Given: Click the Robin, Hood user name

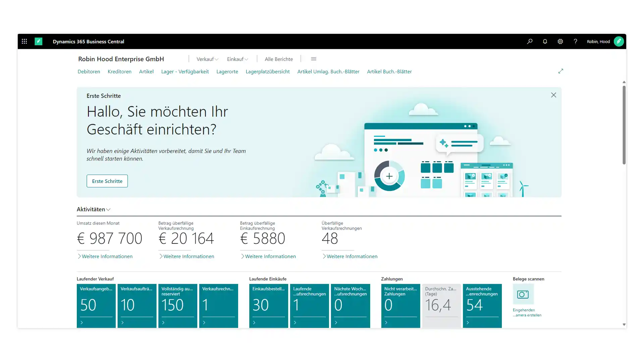Looking at the screenshot, I should 598,42.
